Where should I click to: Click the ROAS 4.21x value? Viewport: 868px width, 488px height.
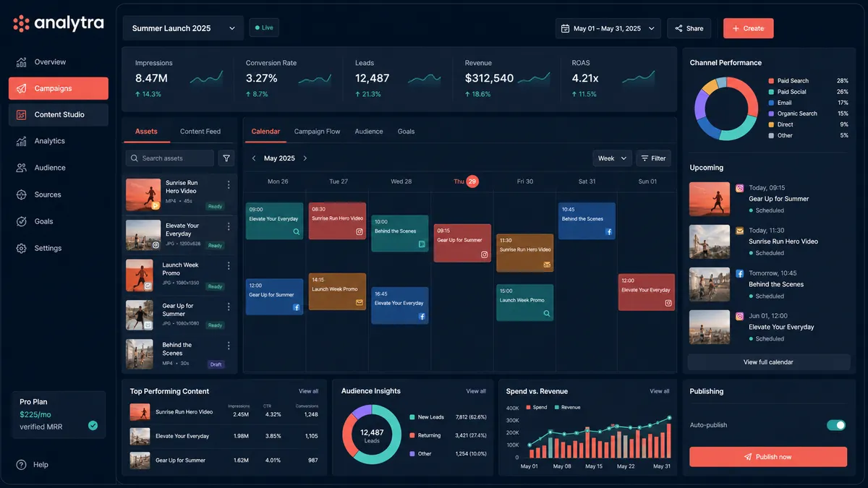(x=585, y=78)
